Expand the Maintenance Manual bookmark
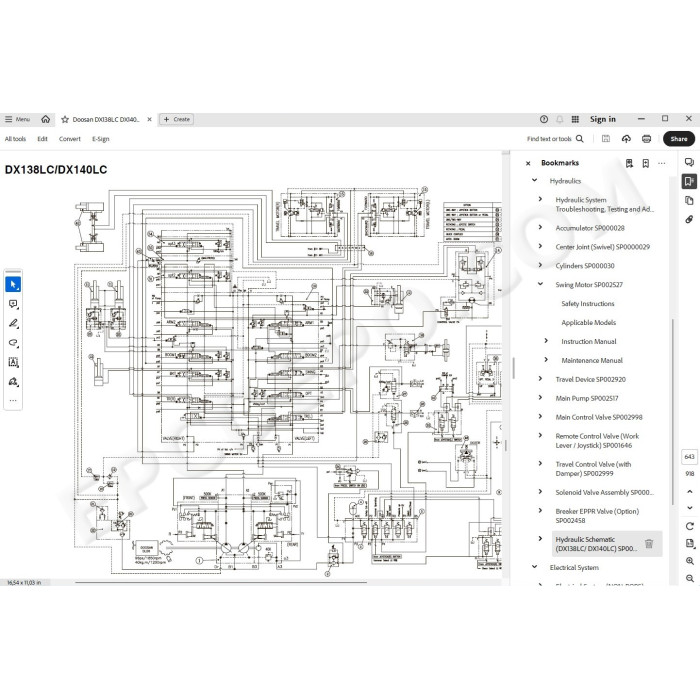The image size is (700, 700). (x=546, y=359)
